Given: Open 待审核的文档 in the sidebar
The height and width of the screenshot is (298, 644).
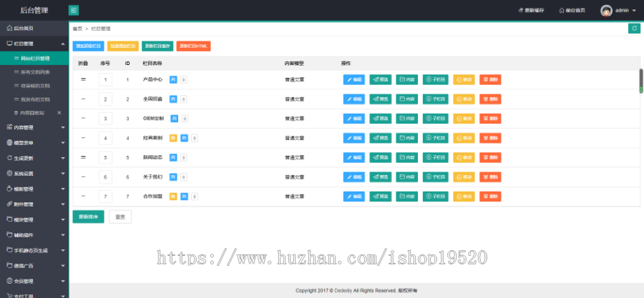Looking at the screenshot, I should pyautogui.click(x=34, y=86).
